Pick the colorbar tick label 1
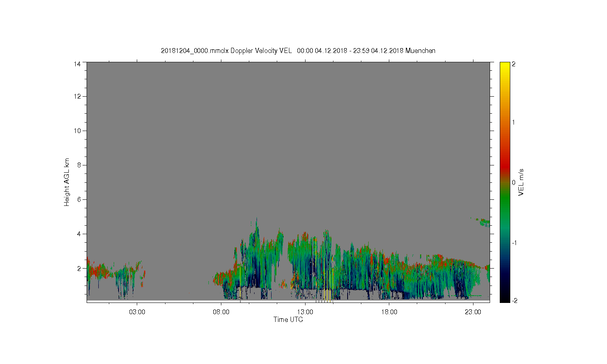The width and height of the screenshot is (607, 364). pos(514,122)
